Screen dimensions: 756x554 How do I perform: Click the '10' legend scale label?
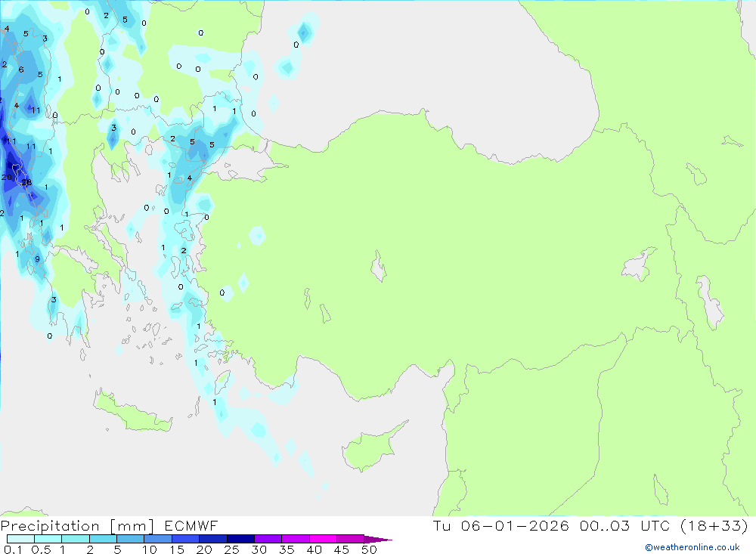(150, 549)
